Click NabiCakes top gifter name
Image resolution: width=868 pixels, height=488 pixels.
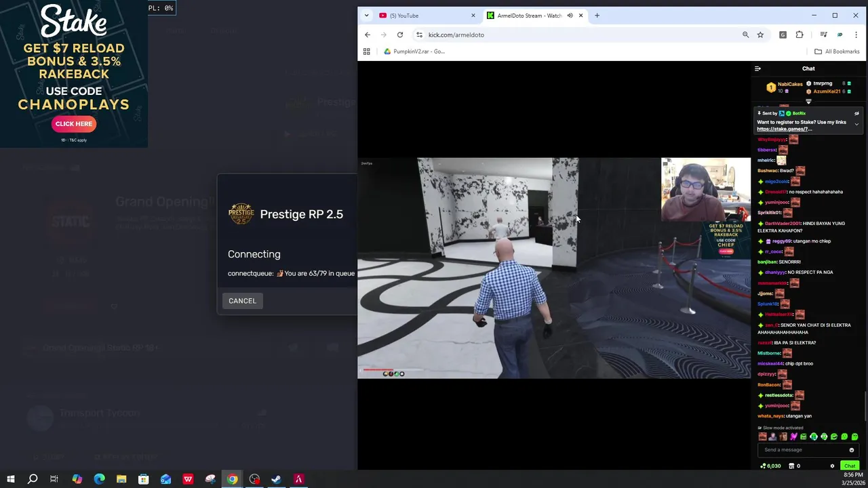790,84
